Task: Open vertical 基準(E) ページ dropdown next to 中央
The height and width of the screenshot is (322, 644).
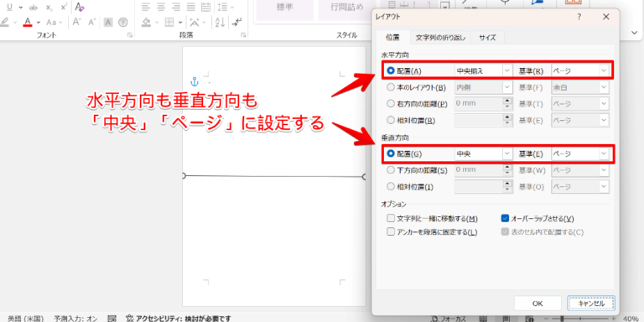Action: pyautogui.click(x=580, y=154)
